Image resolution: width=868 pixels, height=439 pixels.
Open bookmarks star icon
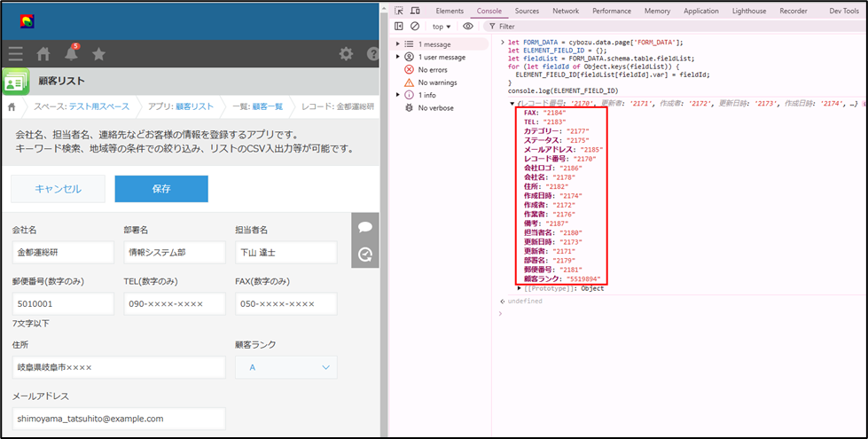[98, 54]
